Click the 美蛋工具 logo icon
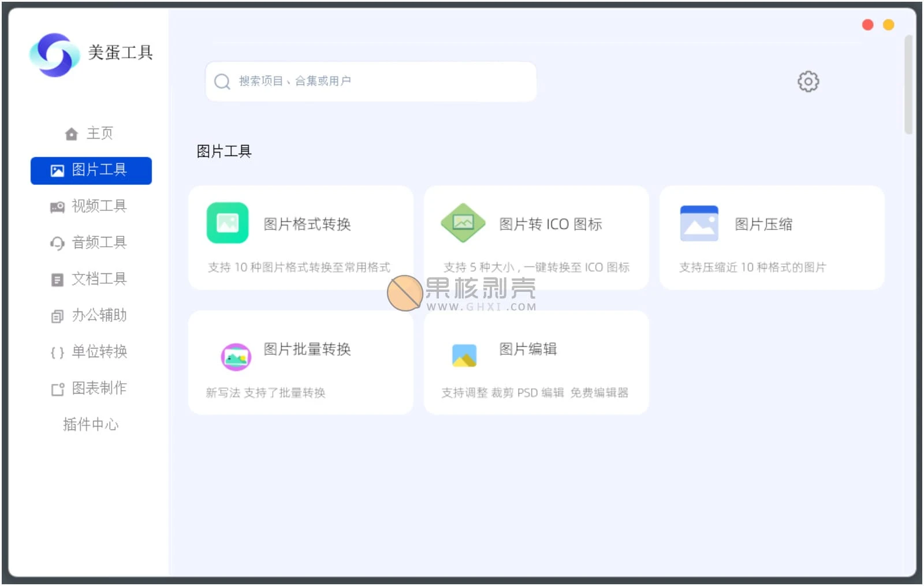The height and width of the screenshot is (586, 924). click(54, 54)
